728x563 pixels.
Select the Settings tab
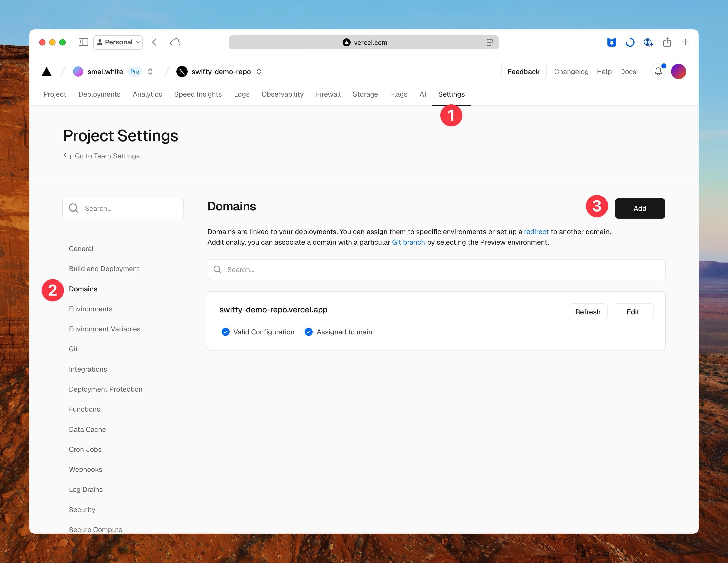(451, 94)
